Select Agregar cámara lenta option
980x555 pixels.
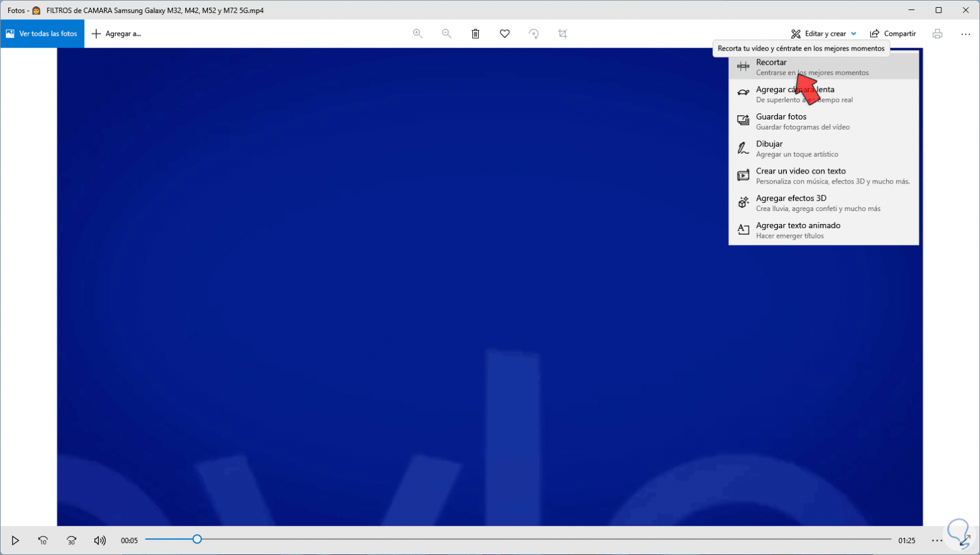tap(824, 94)
